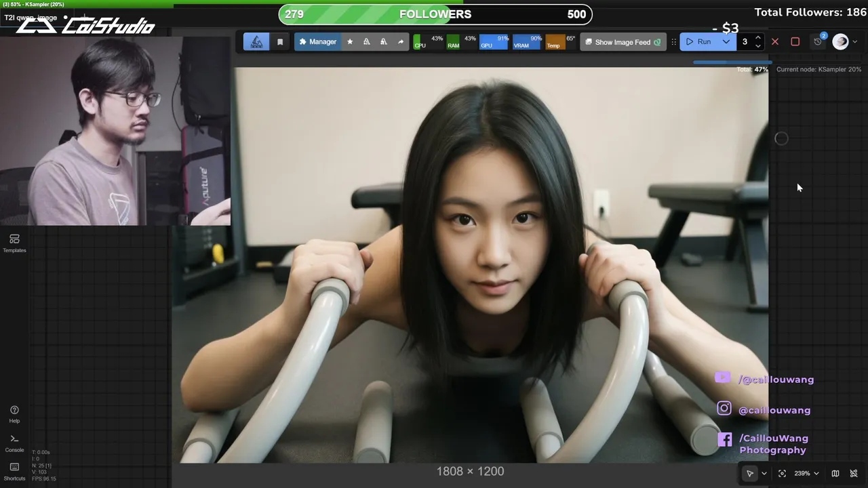Screen dimensions: 868x488
Task: Click the share arrow icon beside Manager
Action: [x=401, y=42]
